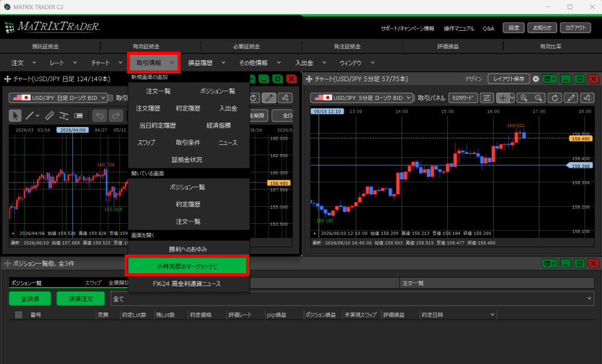Screen dimensions: 602x364
Task: Open the ウィンドウ menu
Action: (356, 63)
